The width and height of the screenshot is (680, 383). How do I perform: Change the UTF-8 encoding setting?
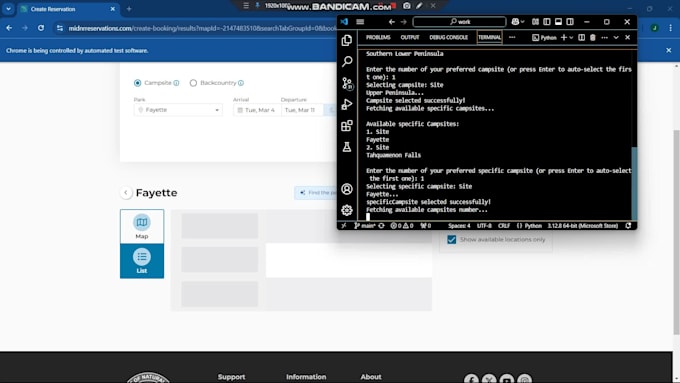[484, 226]
